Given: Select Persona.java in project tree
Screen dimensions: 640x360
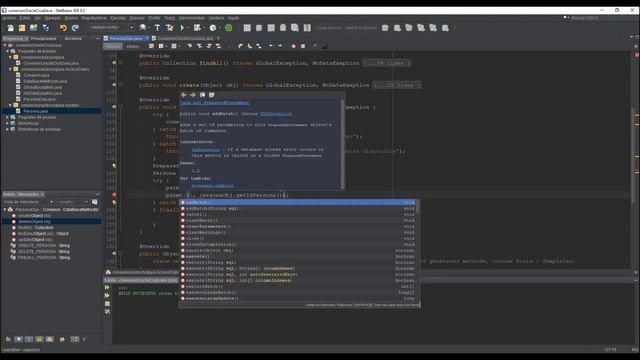Looking at the screenshot, I should pos(36,111).
